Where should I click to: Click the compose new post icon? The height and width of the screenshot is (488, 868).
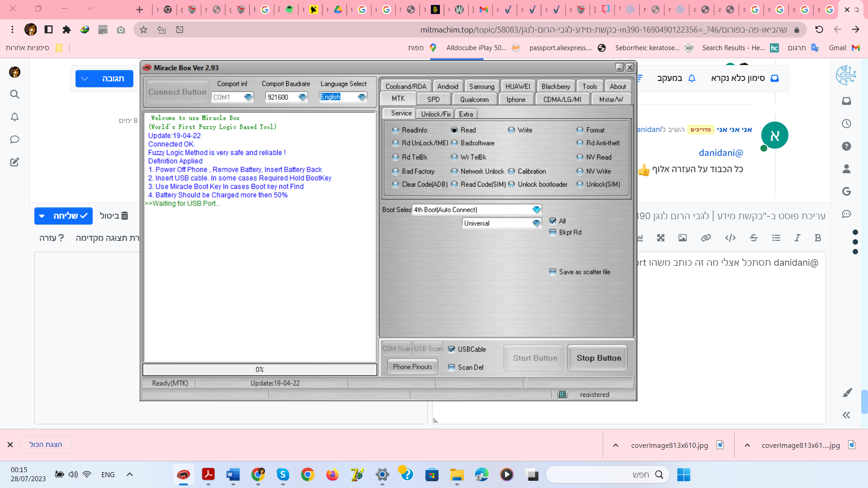pyautogui.click(x=14, y=162)
